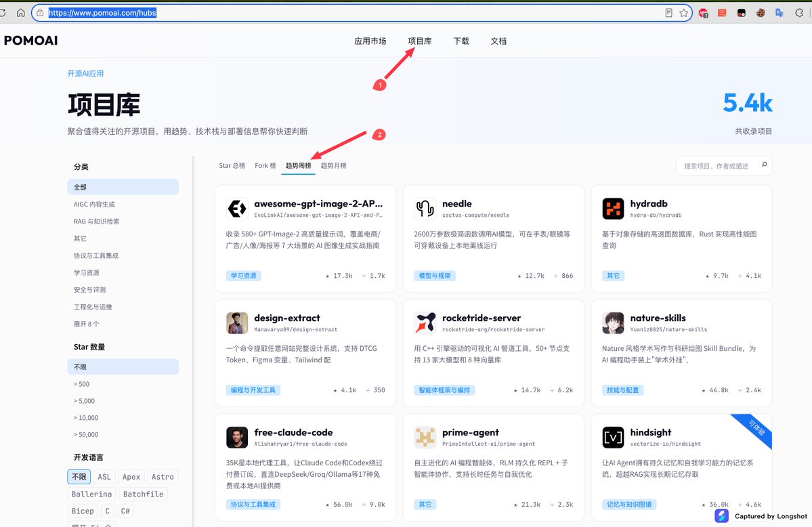Open the free-claude-code project title
Viewport: 812px width, 527px height.
293,432
